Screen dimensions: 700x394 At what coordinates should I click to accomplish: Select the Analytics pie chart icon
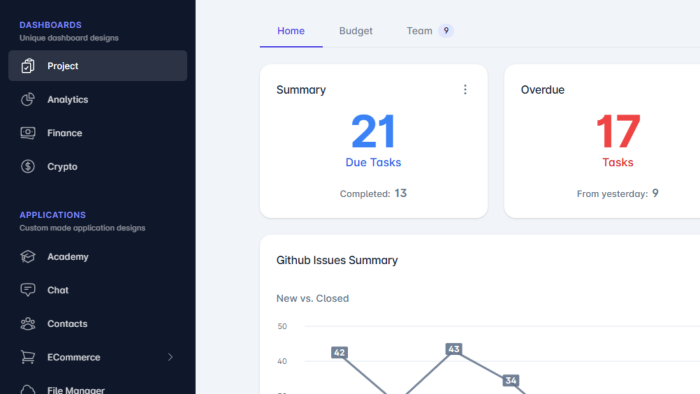[28, 99]
